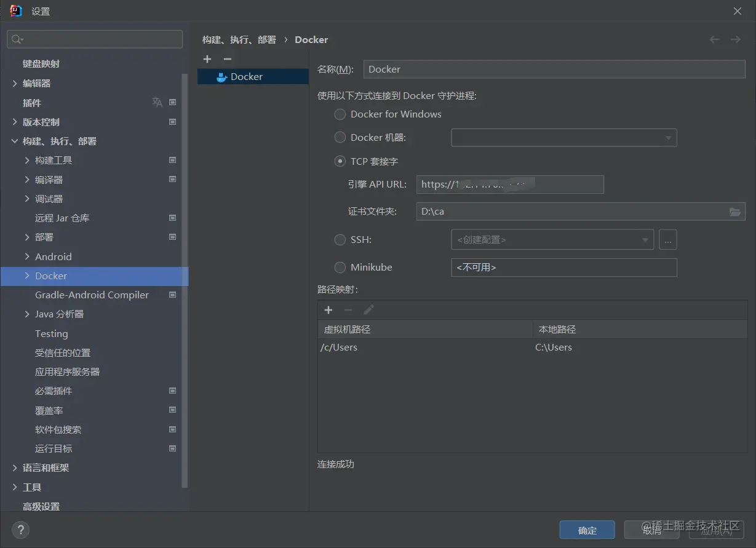This screenshot has width=756, height=548.
Task: Expand the 调试器 tree node
Action: pyautogui.click(x=27, y=199)
